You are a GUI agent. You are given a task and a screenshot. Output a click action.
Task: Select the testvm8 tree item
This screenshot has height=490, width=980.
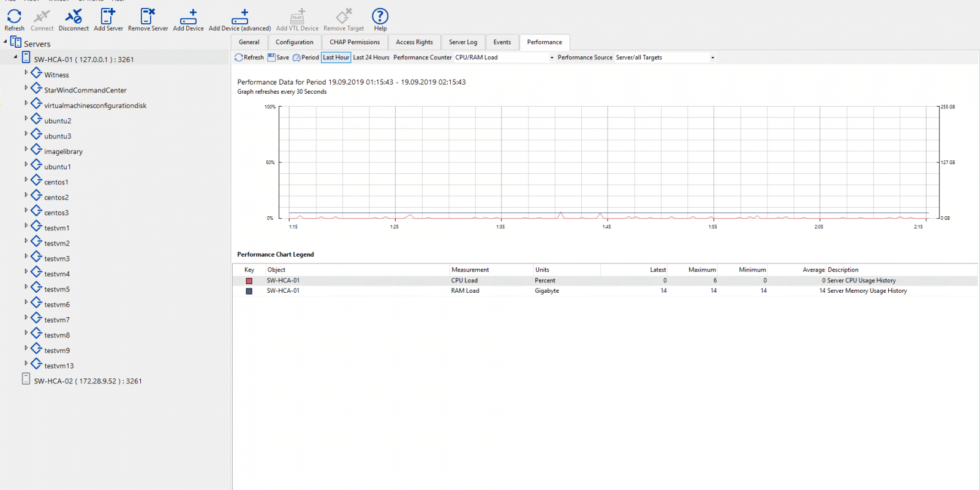click(57, 335)
